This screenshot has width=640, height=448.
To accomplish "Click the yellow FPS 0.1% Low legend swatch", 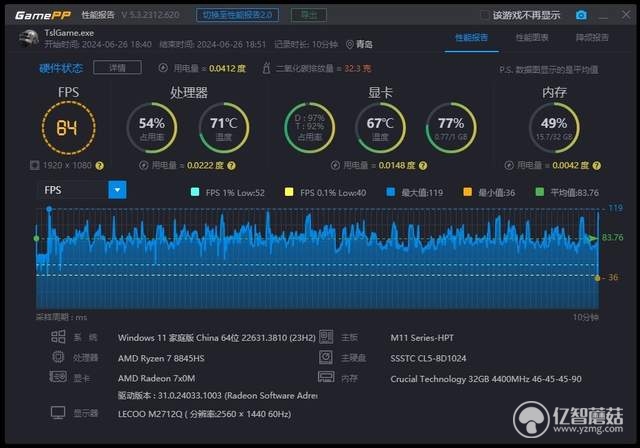I will click(289, 192).
